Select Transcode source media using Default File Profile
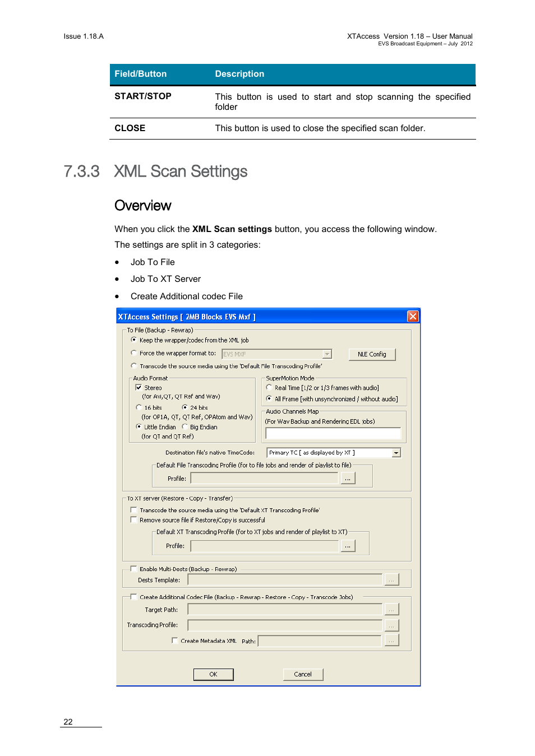Screen dimensions: 535x756 click(134, 366)
